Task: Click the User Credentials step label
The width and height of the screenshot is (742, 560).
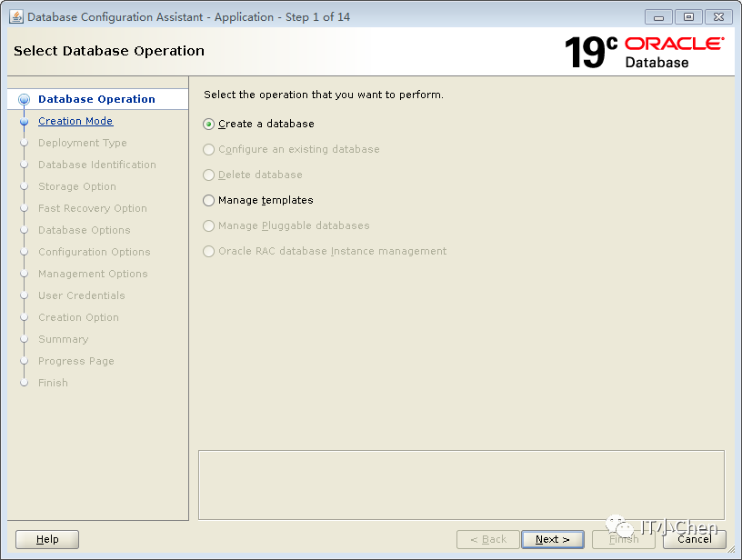Action: [82, 295]
